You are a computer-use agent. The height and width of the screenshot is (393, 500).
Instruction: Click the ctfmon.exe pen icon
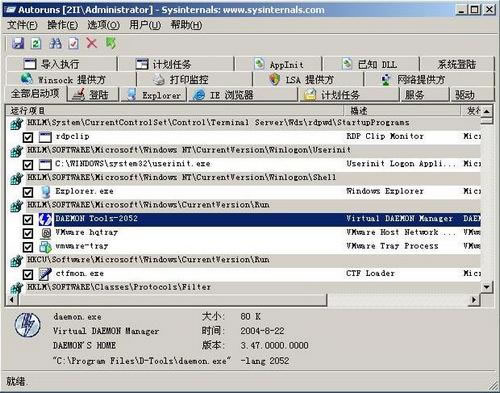pyautogui.click(x=45, y=274)
